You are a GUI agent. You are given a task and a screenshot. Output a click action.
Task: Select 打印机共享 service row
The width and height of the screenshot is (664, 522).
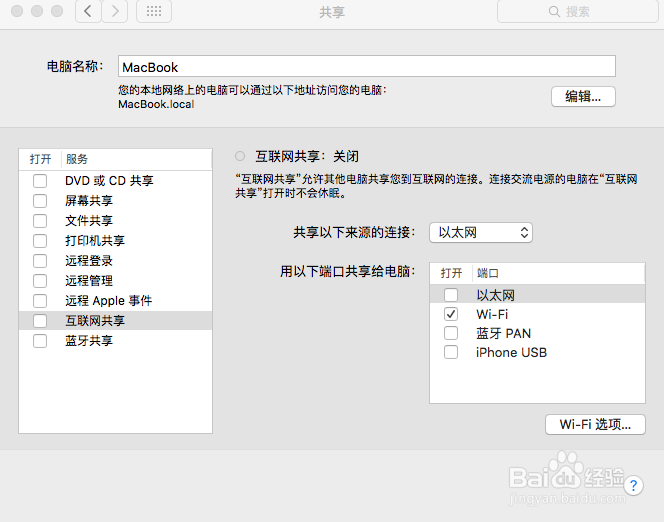tap(115, 241)
